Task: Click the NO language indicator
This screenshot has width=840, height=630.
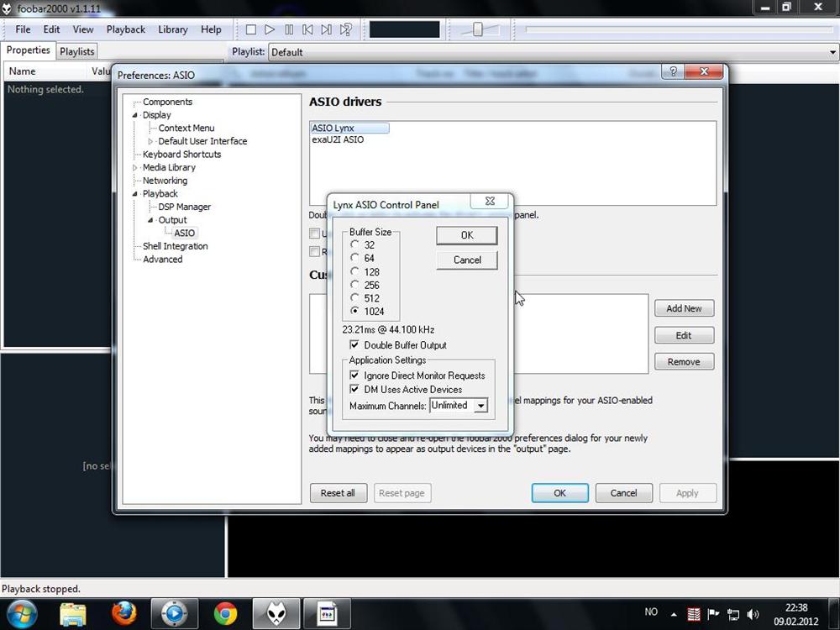Action: coord(651,612)
